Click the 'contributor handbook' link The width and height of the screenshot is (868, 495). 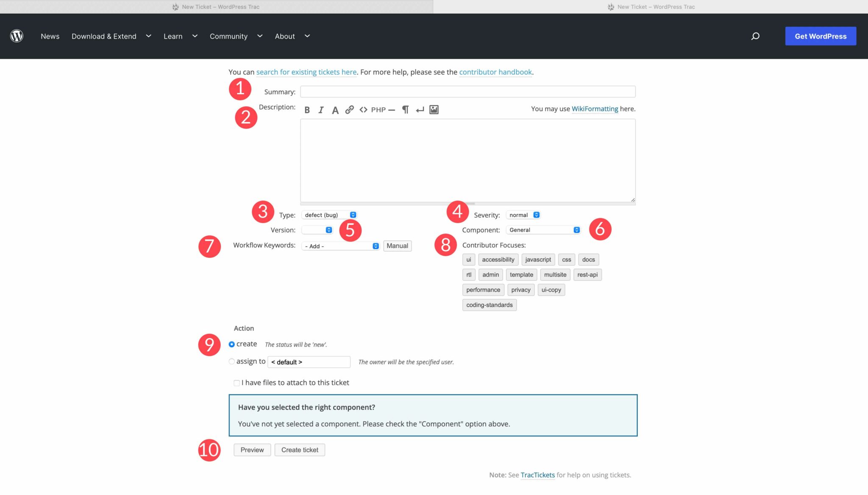point(495,72)
